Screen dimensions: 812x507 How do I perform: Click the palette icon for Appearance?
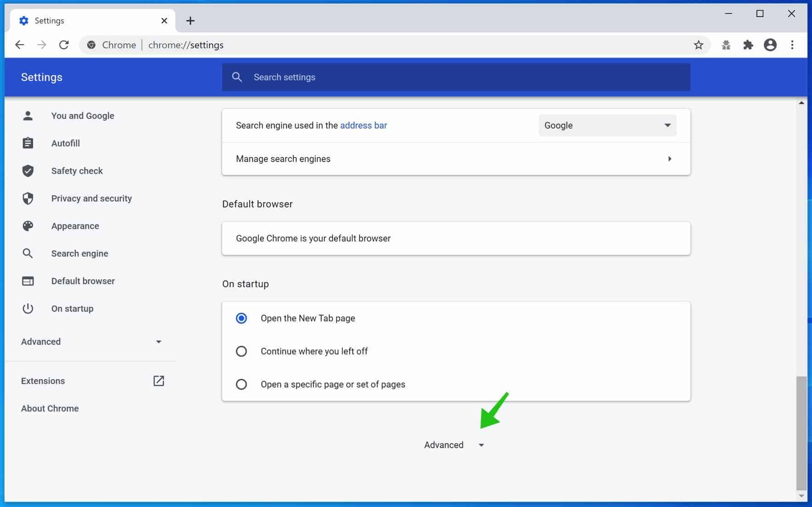pyautogui.click(x=28, y=226)
